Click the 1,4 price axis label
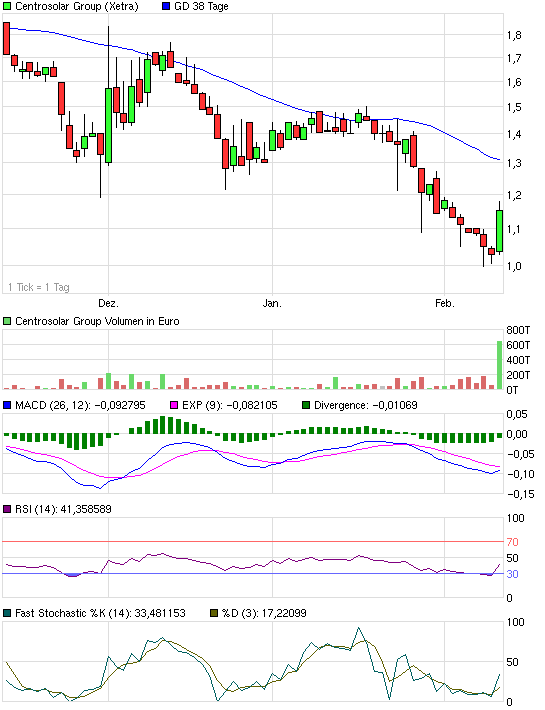This screenshot has width=545, height=710. point(514,134)
